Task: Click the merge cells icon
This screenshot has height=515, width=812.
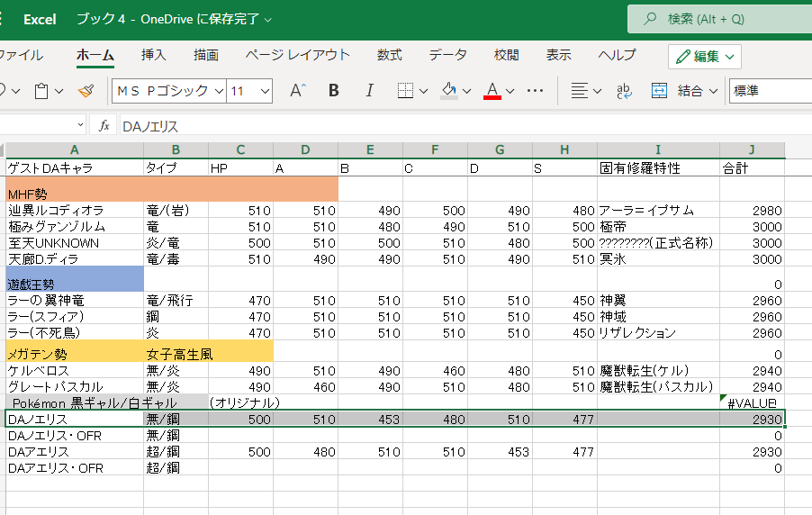Action: tap(659, 91)
